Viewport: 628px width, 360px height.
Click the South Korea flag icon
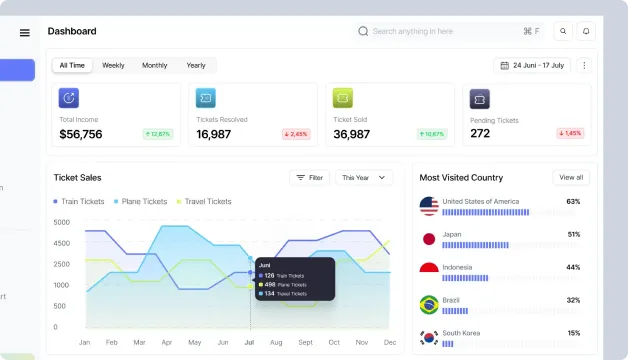pos(429,338)
